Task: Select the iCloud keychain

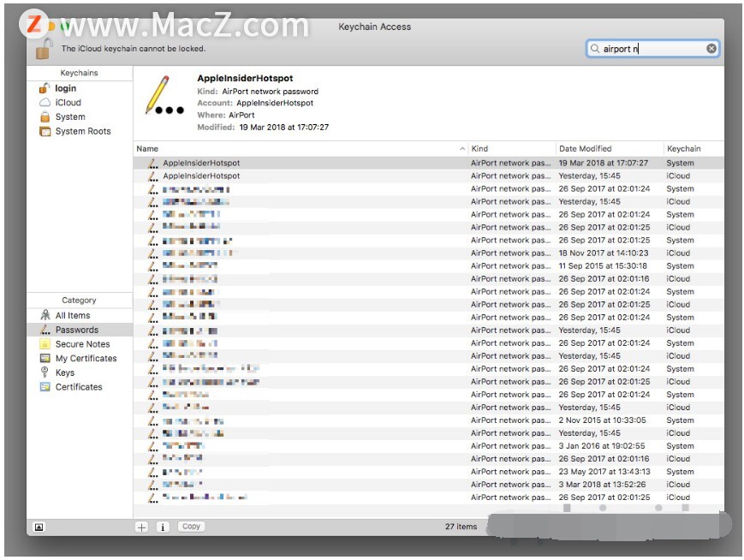Action: click(x=68, y=103)
